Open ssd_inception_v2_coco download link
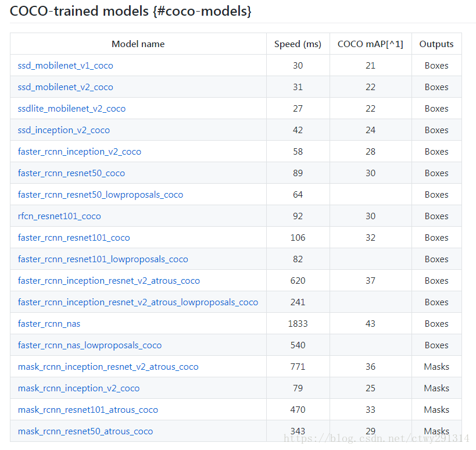Image resolution: width=476 pixels, height=450 pixels. tap(64, 130)
